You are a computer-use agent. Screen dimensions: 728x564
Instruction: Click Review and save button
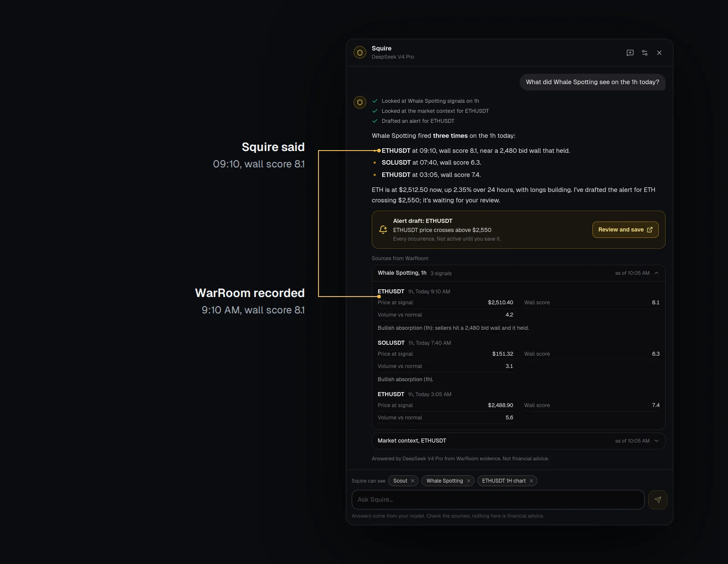(626, 230)
